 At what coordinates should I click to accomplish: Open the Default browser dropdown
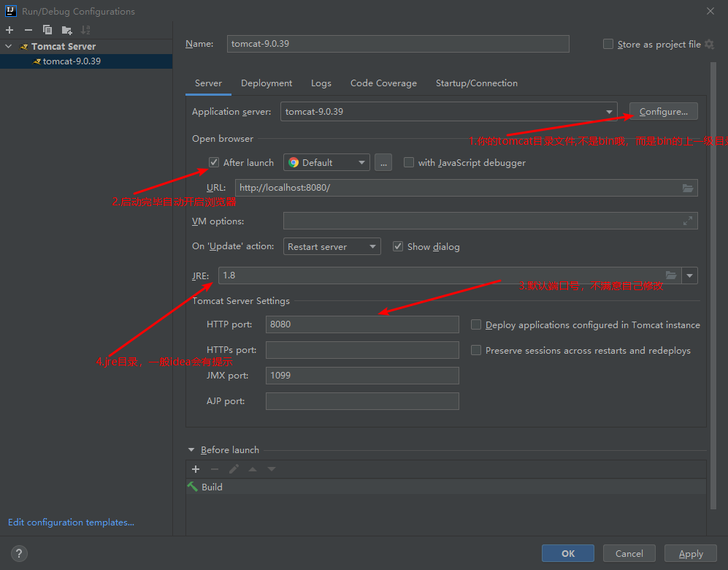tap(326, 162)
